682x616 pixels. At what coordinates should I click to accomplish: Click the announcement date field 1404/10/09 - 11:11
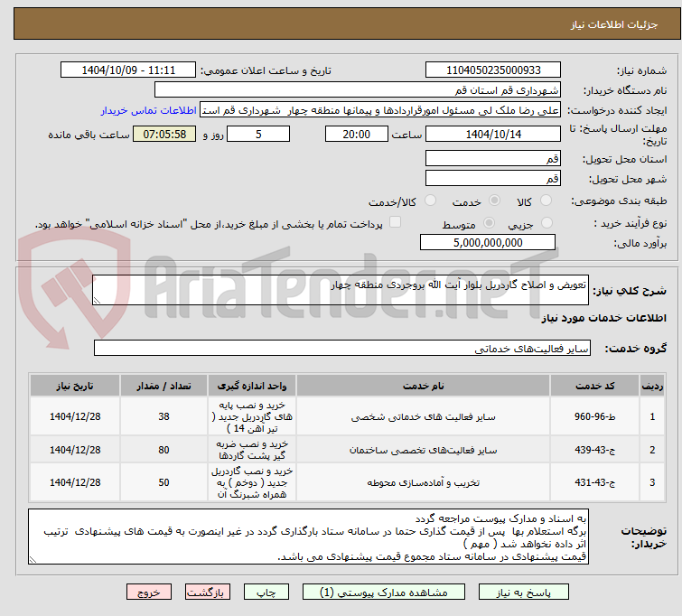(128, 70)
